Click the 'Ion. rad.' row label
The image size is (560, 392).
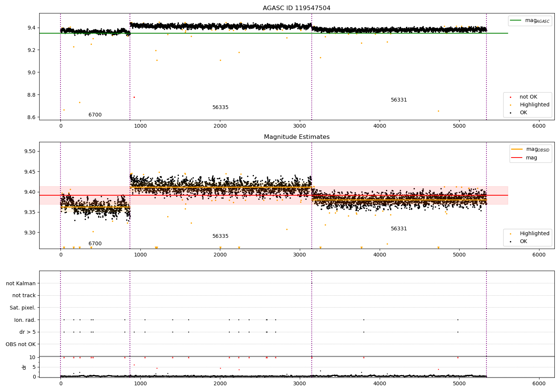pyautogui.click(x=25, y=320)
